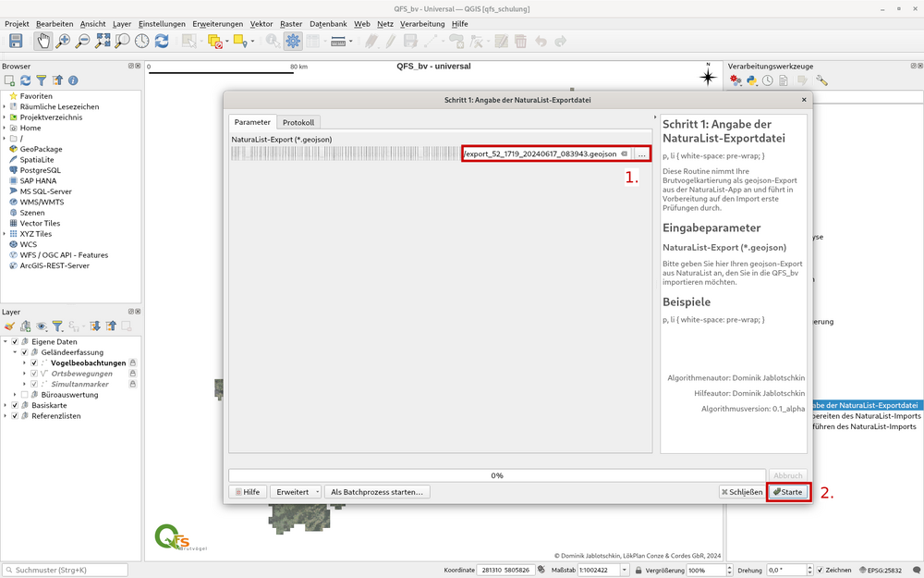The width and height of the screenshot is (924, 578).
Task: Refresh the Browser panel
Action: (x=25, y=80)
